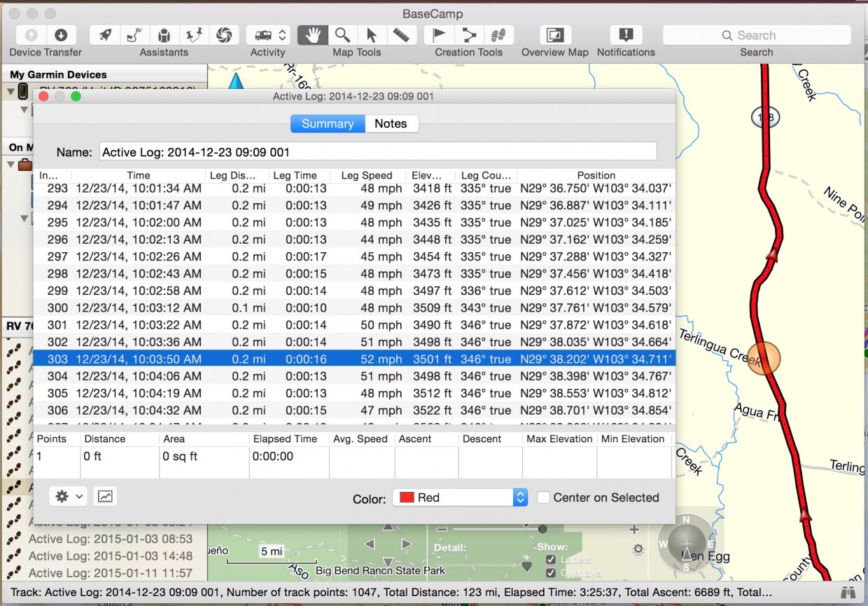Choose the footprints Track creation tool
The width and height of the screenshot is (868, 606).
pyautogui.click(x=498, y=35)
